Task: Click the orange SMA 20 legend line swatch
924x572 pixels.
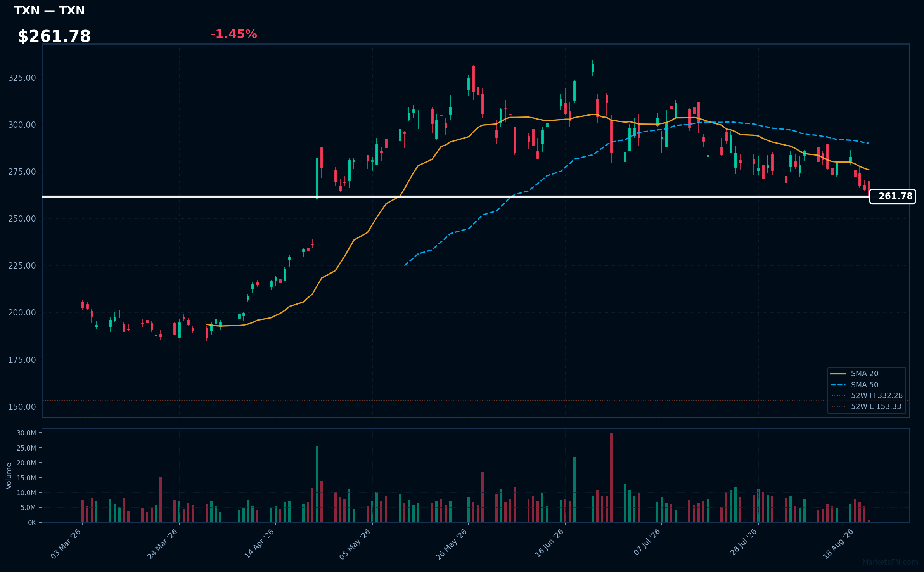Action: [x=838, y=374]
